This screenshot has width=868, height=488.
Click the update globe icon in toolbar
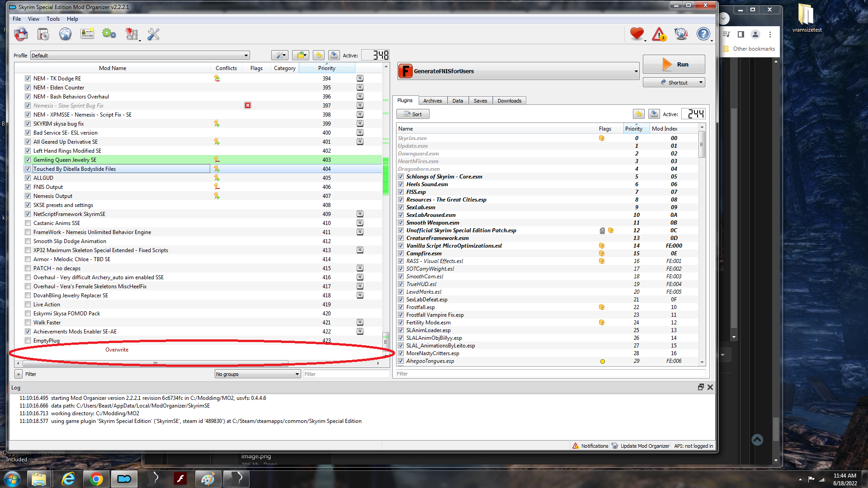point(681,34)
